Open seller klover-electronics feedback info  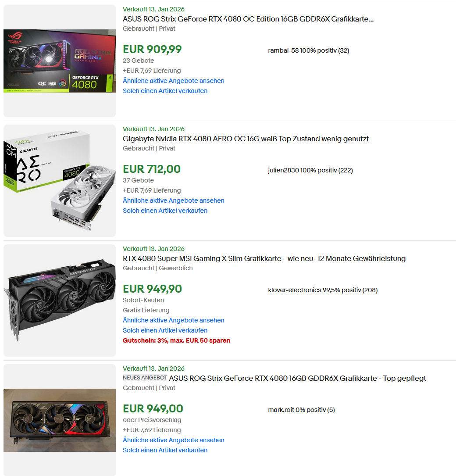(x=323, y=290)
